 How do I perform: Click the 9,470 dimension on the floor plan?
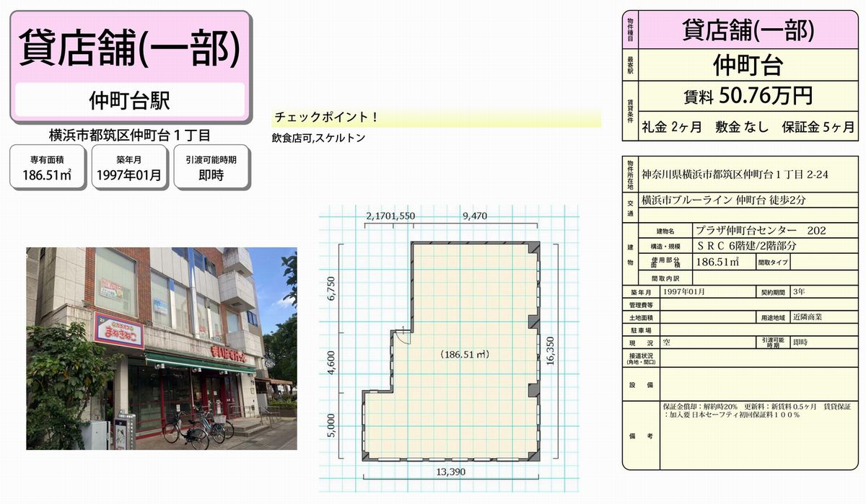tap(476, 216)
